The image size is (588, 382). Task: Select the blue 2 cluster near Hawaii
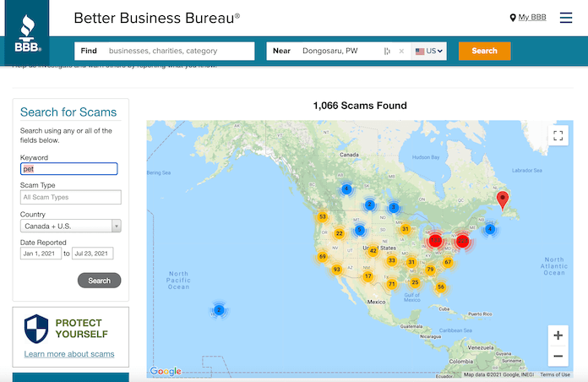point(219,310)
